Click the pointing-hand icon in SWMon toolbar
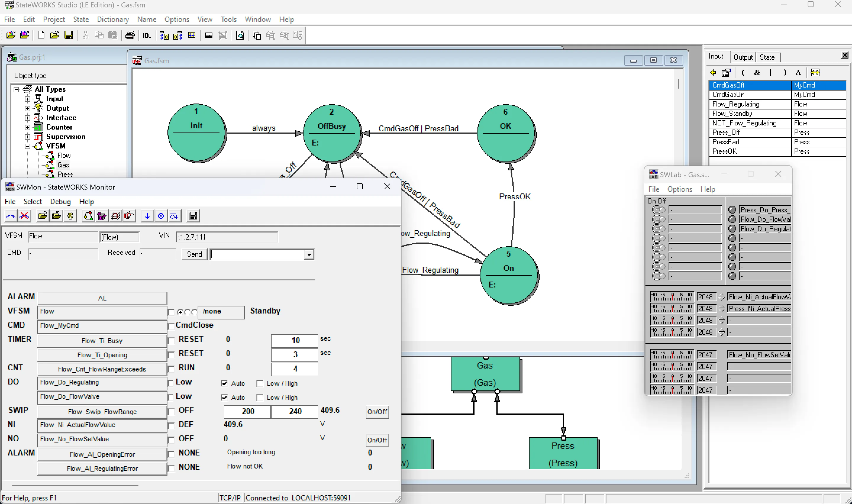Image resolution: width=852 pixels, height=504 pixels. (x=129, y=216)
